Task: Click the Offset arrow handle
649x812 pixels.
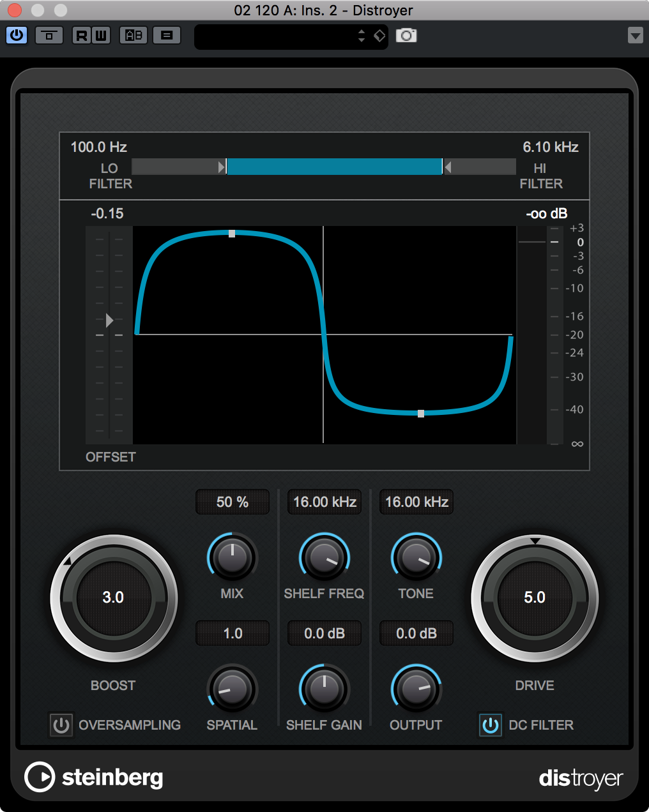Action: (x=109, y=320)
